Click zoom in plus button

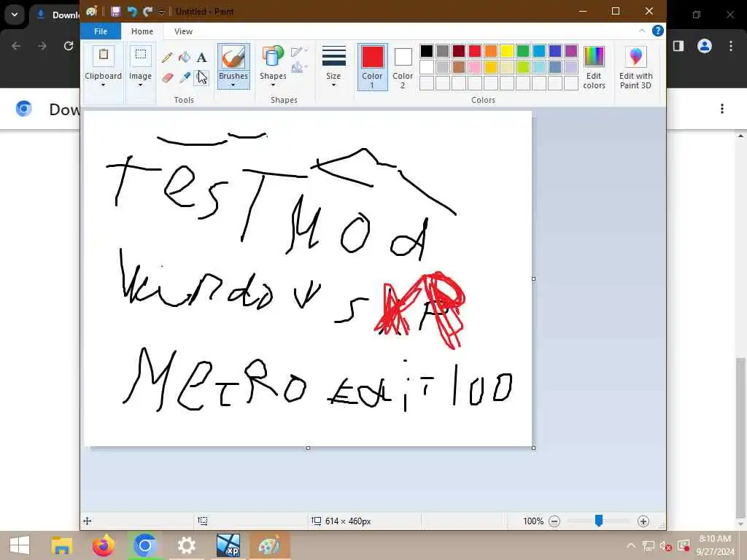[x=643, y=521]
